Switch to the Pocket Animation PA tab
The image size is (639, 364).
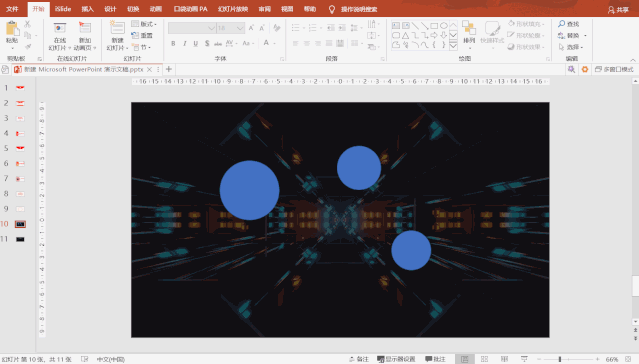(x=190, y=9)
